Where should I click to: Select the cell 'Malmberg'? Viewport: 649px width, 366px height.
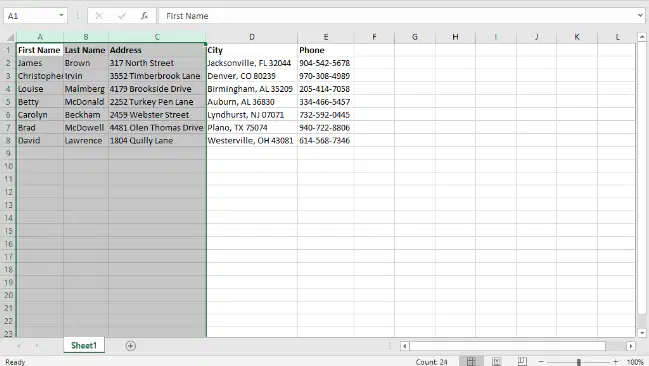[86, 89]
